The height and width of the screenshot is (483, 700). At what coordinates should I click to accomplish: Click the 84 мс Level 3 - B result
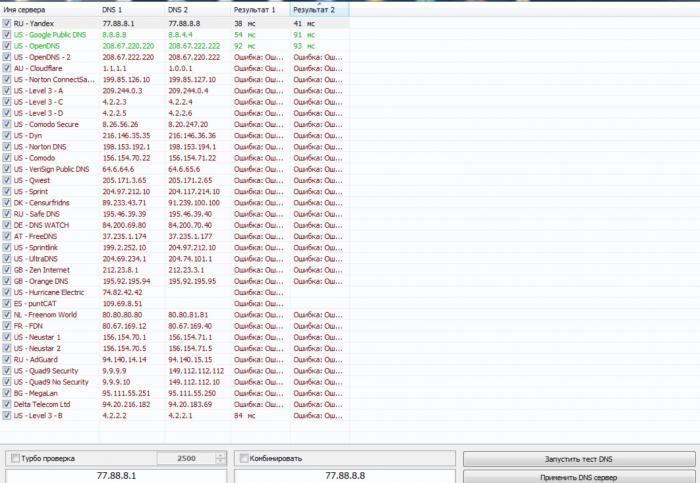point(245,415)
